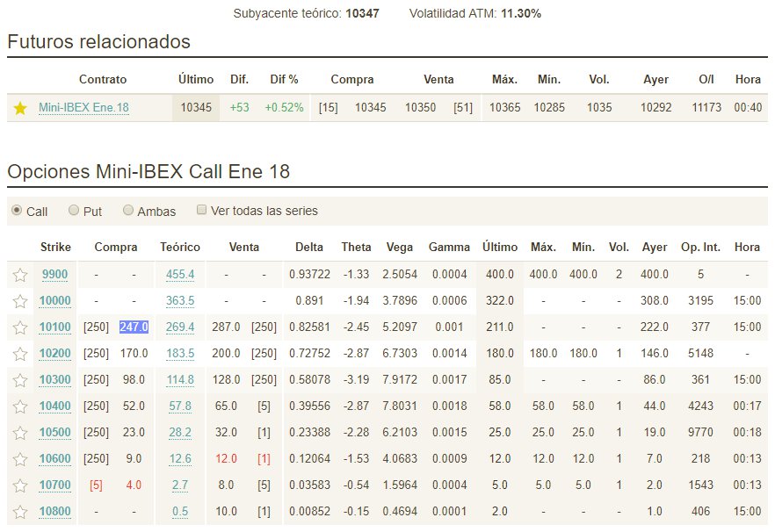Open strike 9900 link
Screen dimensions: 775x532
coord(54,274)
